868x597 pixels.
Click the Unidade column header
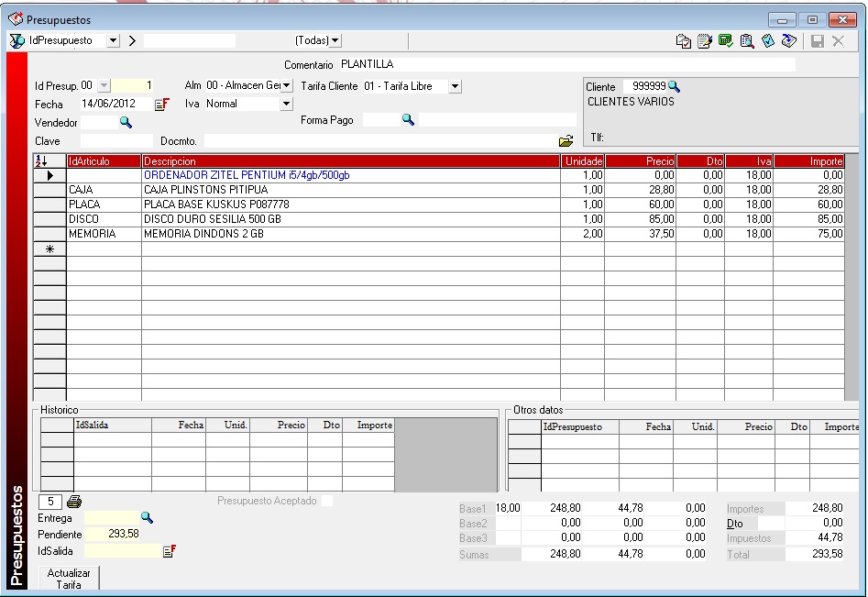point(582,161)
